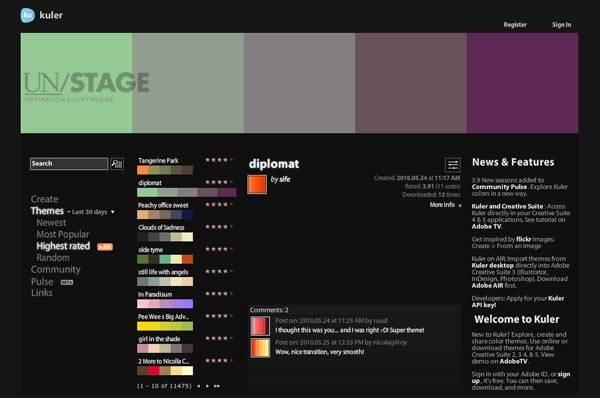Screen dimensions: 600x398
Task: Select the In Paradisum color strip
Action: 165,304
